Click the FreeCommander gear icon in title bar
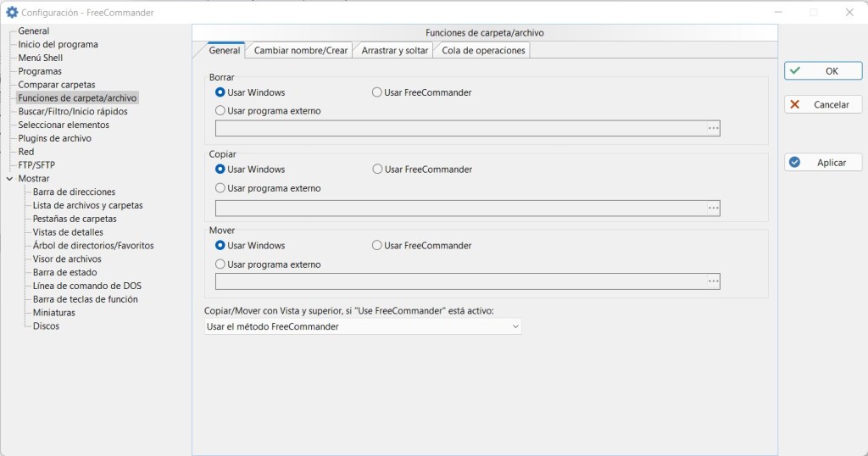 [x=12, y=13]
